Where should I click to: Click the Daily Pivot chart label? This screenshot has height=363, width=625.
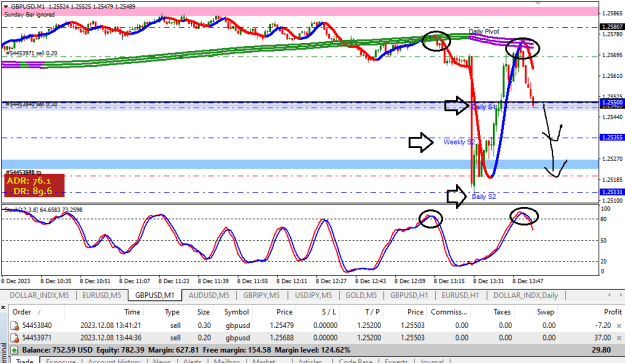[x=484, y=31]
